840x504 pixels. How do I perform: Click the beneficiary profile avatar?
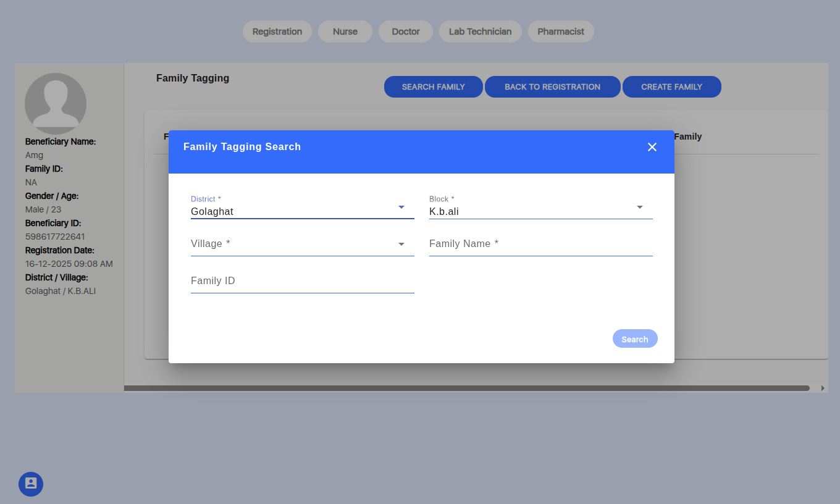(x=56, y=103)
